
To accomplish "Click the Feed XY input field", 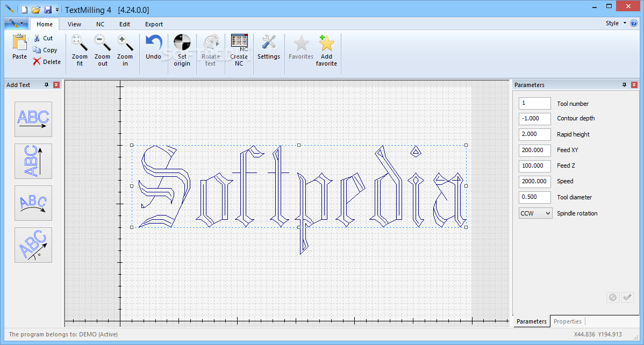I will point(535,150).
